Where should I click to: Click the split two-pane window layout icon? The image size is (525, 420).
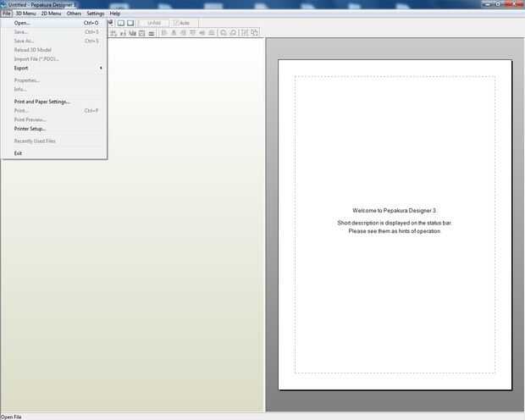click(121, 23)
